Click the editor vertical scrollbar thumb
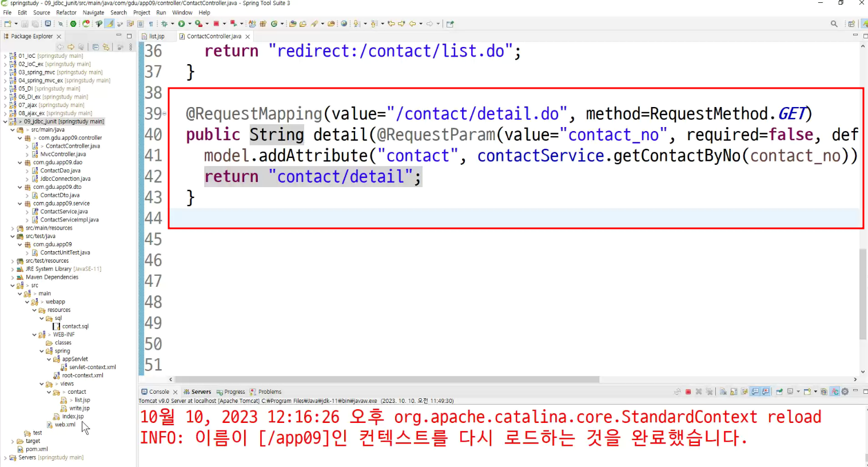Viewport: 868px width, 467px height. [x=863, y=295]
